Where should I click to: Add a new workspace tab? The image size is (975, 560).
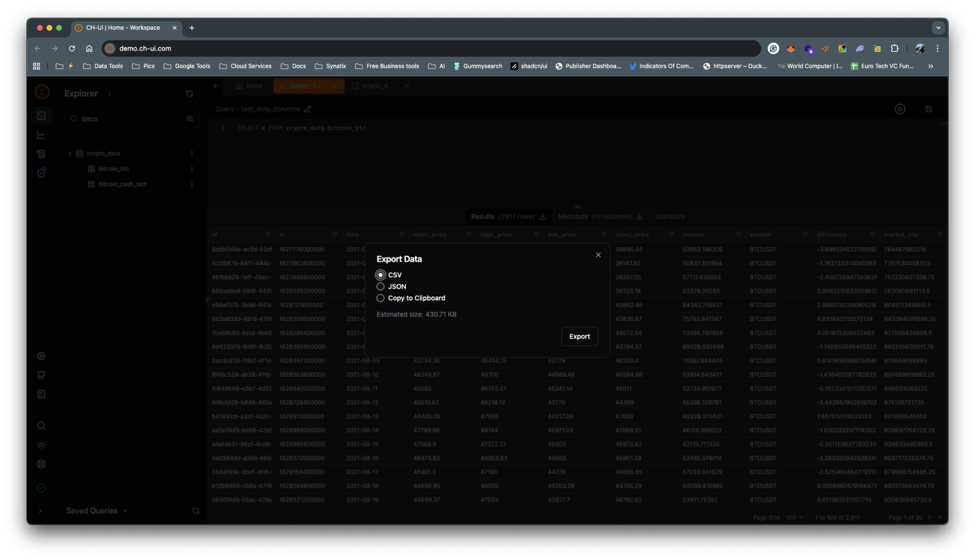pos(216,86)
